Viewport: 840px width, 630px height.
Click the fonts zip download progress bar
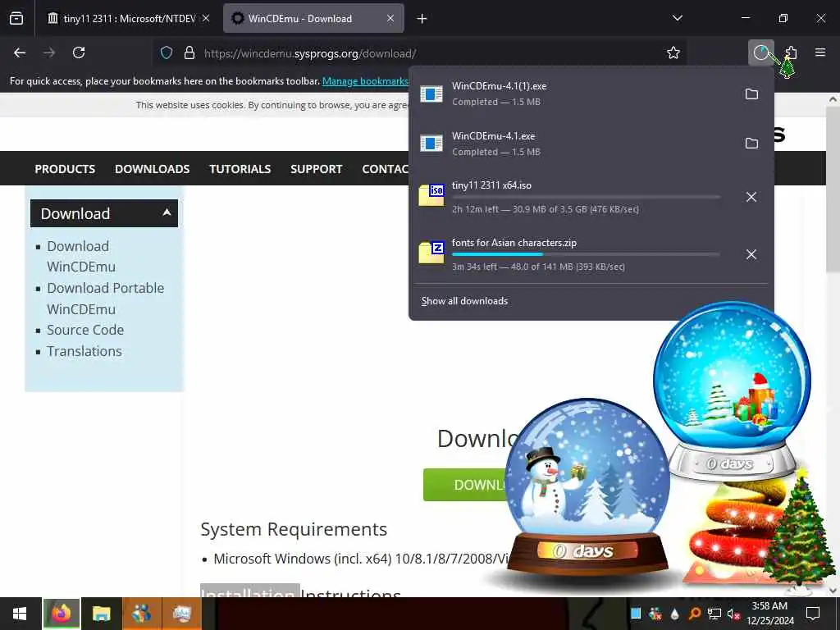[586, 254]
